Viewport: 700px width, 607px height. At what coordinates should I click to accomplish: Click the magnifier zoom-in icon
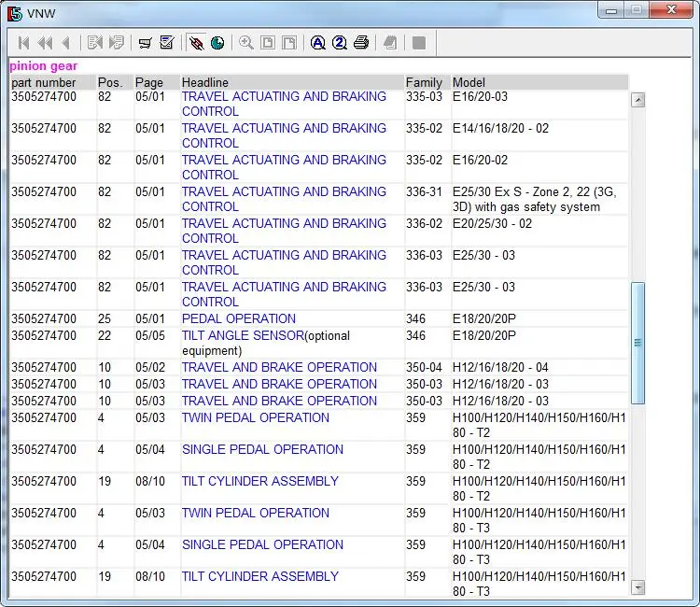[x=246, y=43]
